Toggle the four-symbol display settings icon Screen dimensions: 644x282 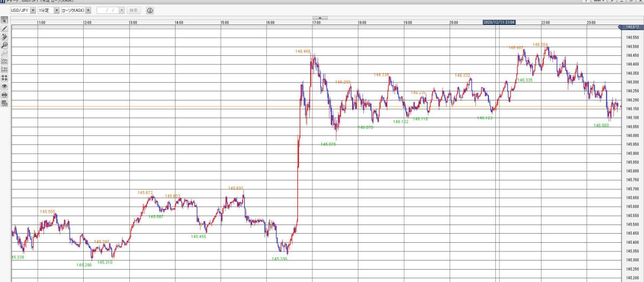pos(4,78)
